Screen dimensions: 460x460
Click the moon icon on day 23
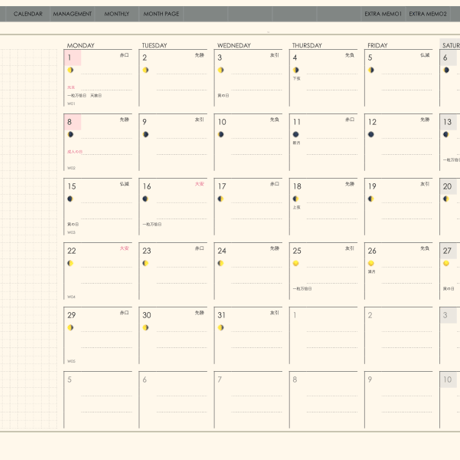[x=145, y=263]
